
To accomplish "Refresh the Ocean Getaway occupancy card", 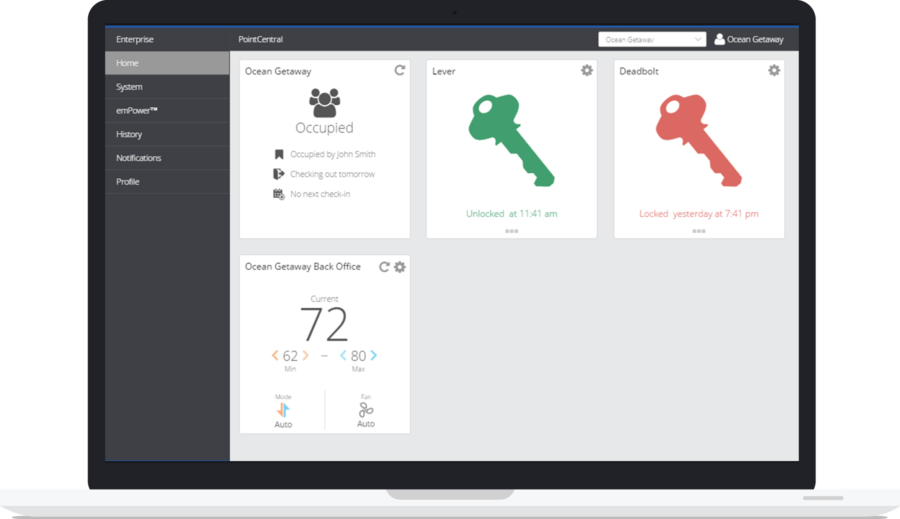I will click(399, 71).
